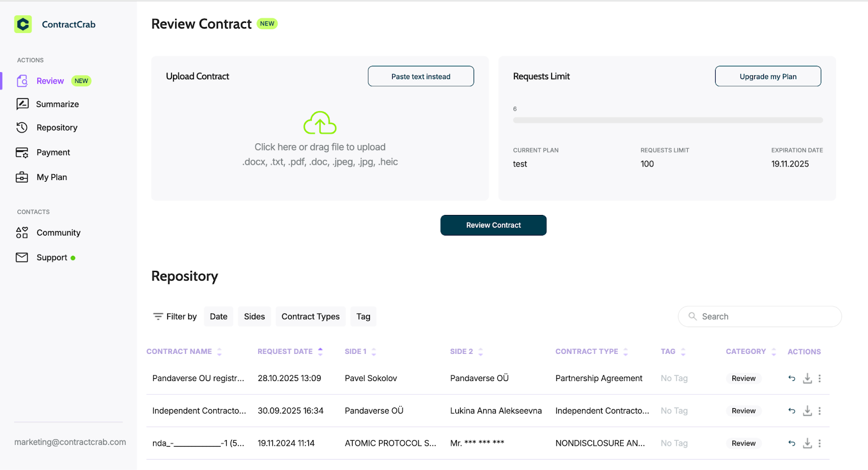Image resolution: width=868 pixels, height=470 pixels.
Task: Open Summarize in the sidebar
Action: [57, 104]
